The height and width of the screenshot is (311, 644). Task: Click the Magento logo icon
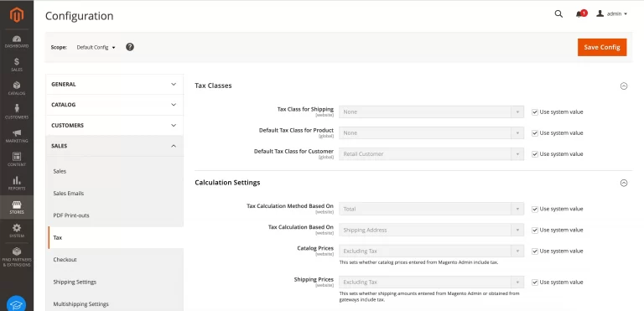click(17, 15)
